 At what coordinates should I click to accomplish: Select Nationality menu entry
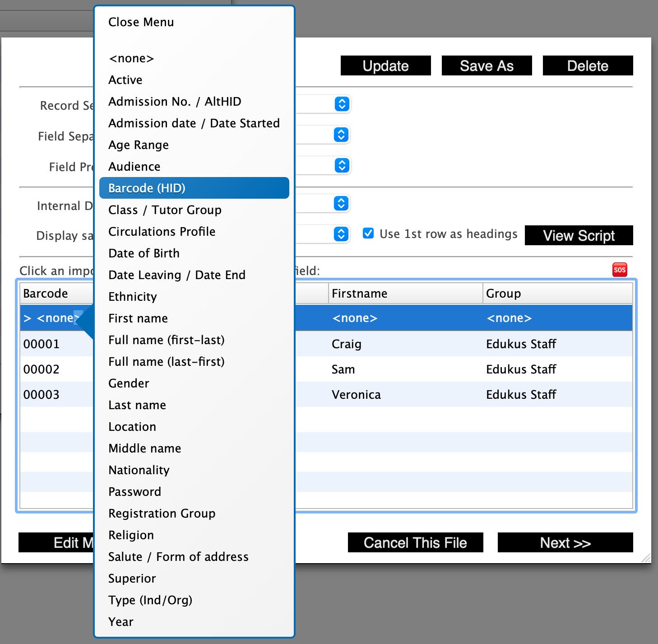194,470
